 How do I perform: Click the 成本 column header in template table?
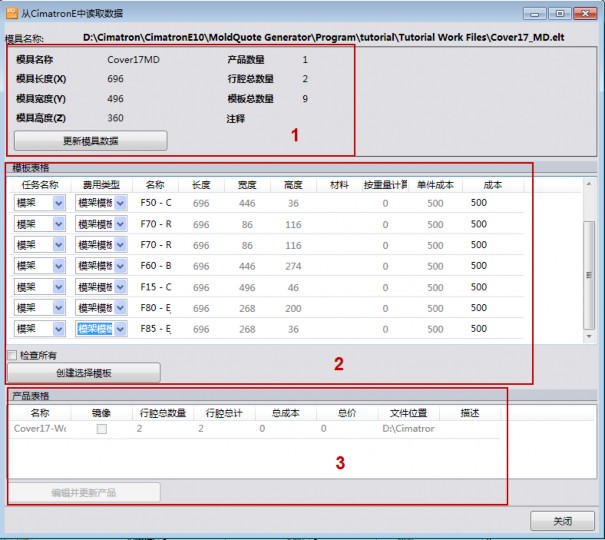pos(493,185)
